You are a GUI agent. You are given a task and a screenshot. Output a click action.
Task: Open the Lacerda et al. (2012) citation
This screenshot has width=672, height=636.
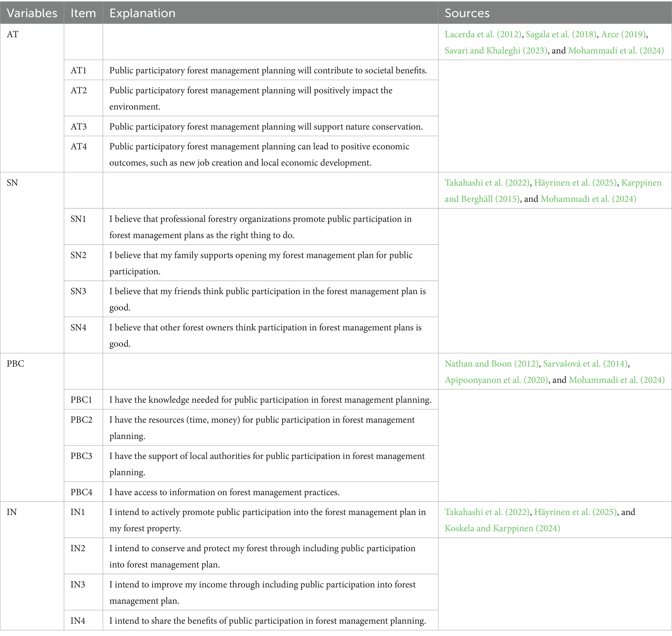(483, 34)
